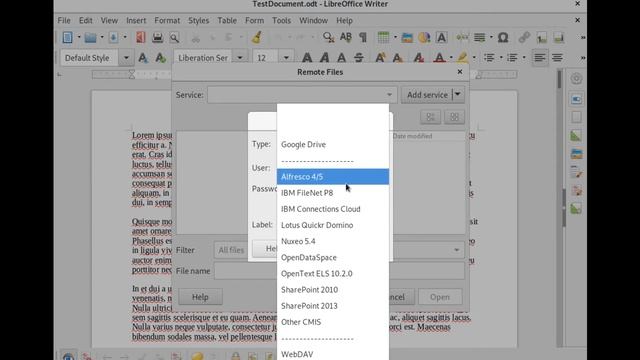This screenshot has width=640, height=360.
Task: Open the Format menu
Action: (167, 20)
